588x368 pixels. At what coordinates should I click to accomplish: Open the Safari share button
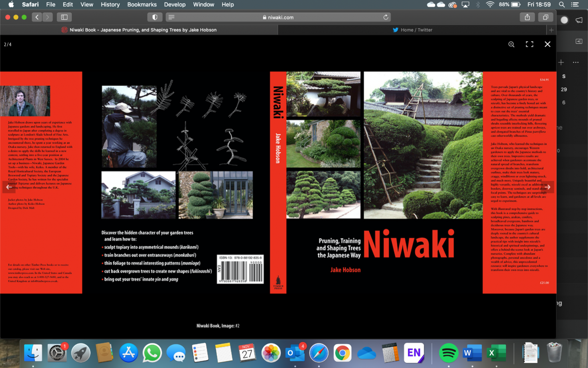click(527, 17)
